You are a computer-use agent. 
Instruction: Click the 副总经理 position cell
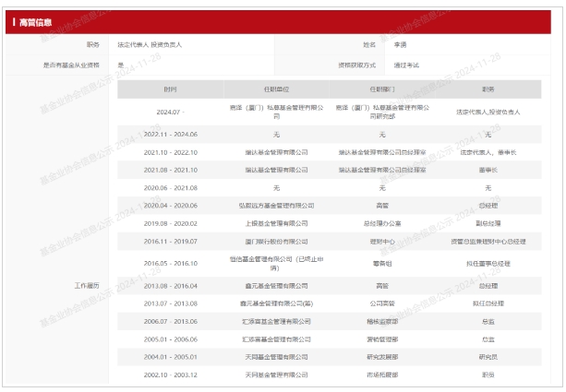488,223
